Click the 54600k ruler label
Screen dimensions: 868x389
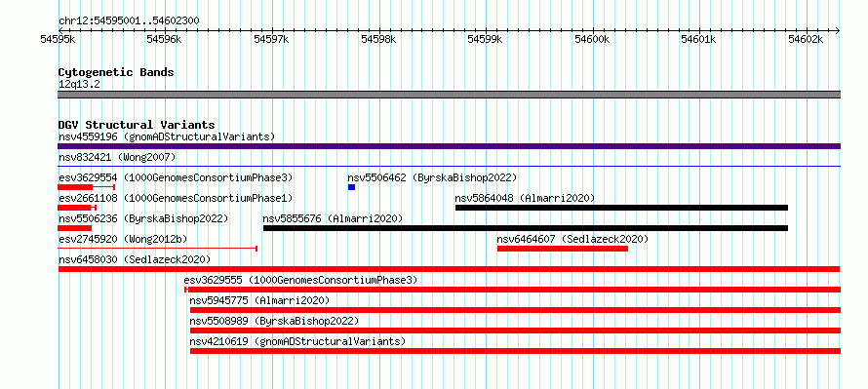click(593, 39)
